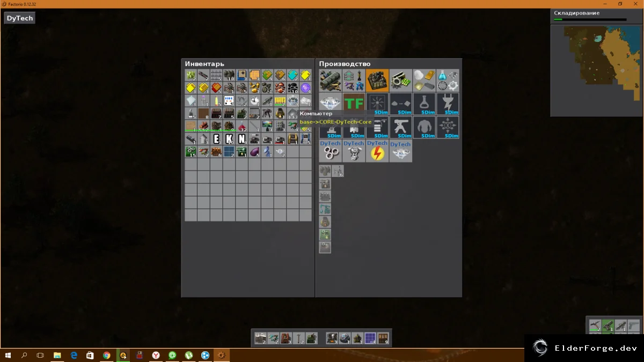The image size is (644, 362).
Task: Select the first quickbar slot on the left
Action: pos(260,338)
